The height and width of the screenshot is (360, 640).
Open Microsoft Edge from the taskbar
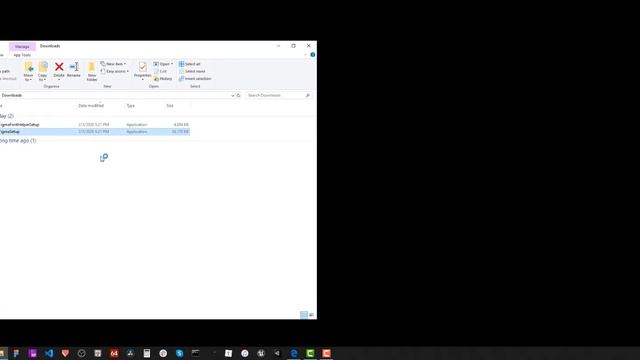coord(294,353)
